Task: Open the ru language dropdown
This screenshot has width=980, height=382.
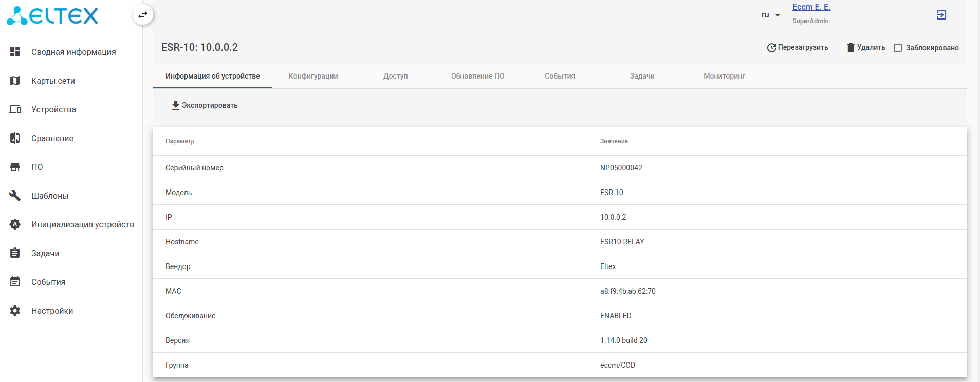Action: 771,15
